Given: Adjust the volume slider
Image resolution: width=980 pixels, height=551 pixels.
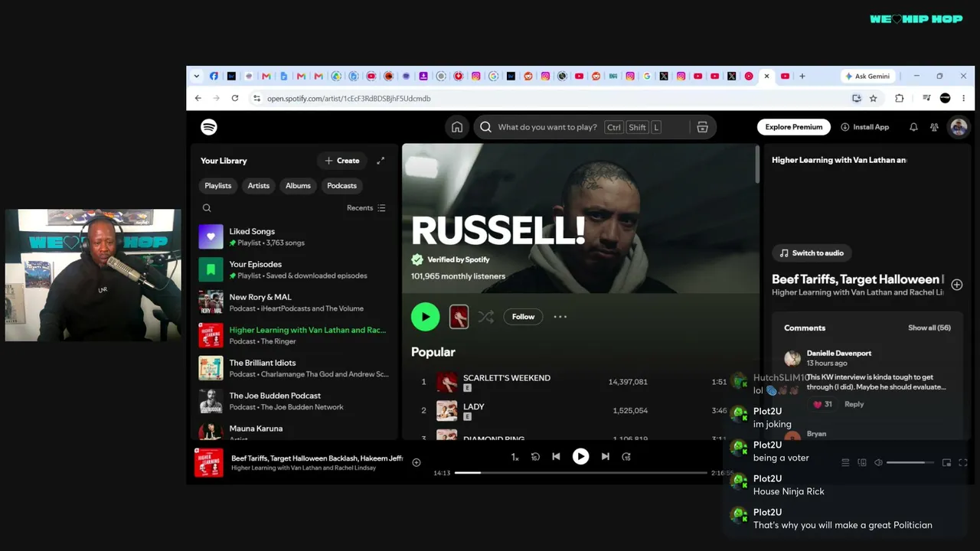Looking at the screenshot, I should [910, 463].
